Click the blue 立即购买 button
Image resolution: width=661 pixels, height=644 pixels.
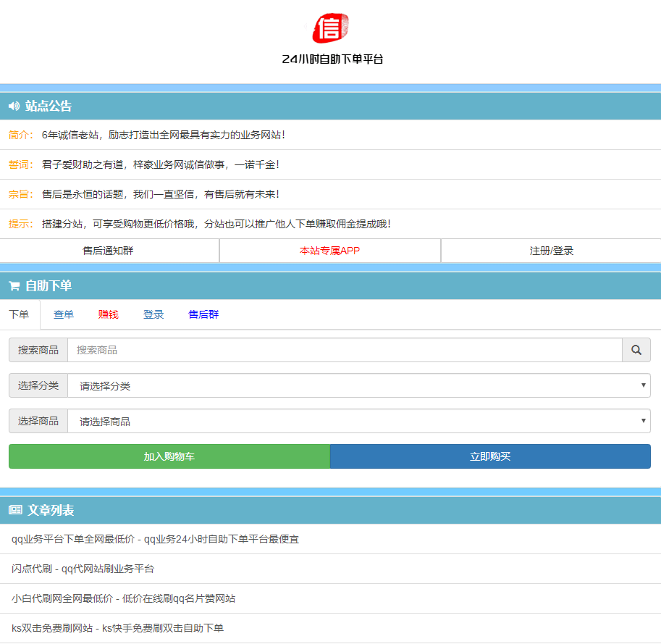coord(490,456)
